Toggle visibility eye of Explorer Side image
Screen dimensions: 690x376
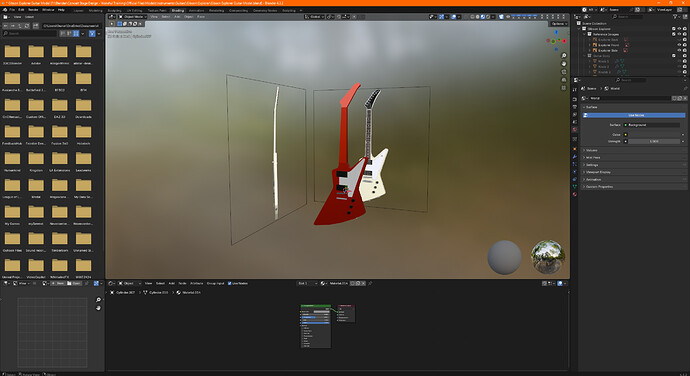679,50
